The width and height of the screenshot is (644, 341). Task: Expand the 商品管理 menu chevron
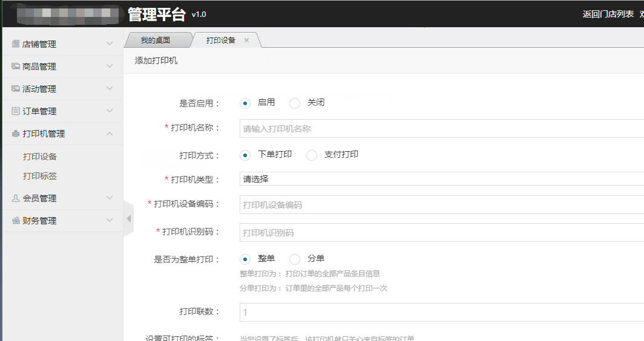[109, 66]
